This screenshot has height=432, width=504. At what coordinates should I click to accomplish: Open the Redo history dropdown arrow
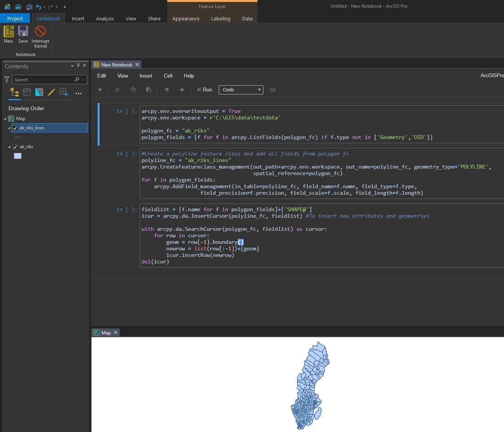click(57, 7)
